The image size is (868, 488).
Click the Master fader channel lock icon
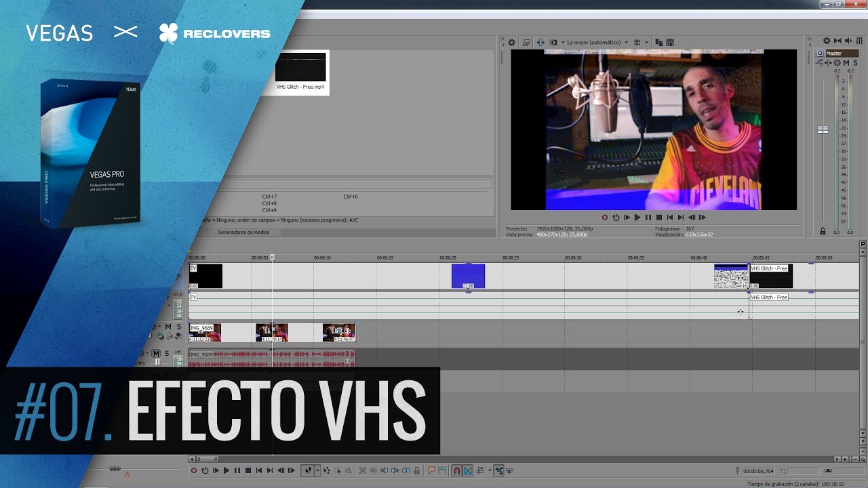[x=823, y=231]
